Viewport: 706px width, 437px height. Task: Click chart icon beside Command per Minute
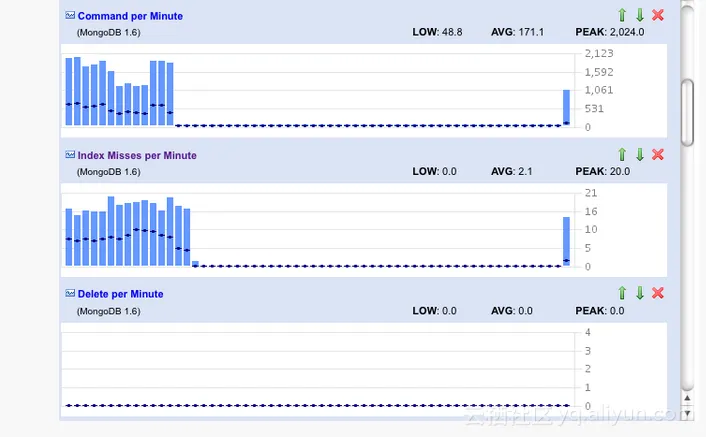[x=70, y=15]
